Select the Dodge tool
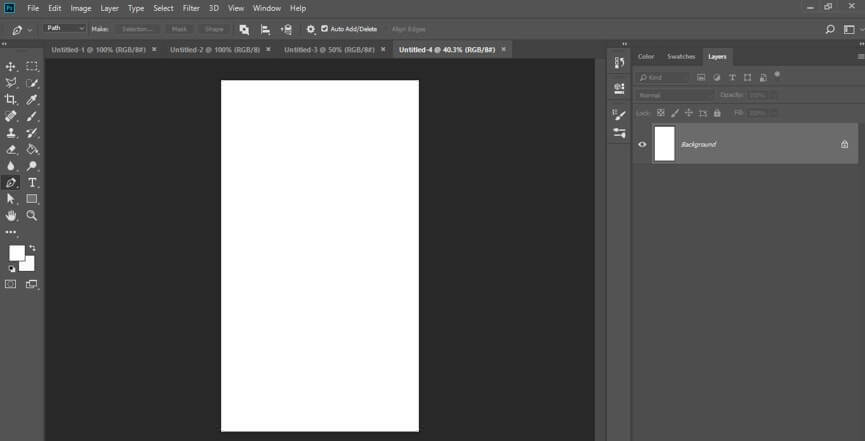Viewport: 865px width, 441px height. [x=32, y=166]
